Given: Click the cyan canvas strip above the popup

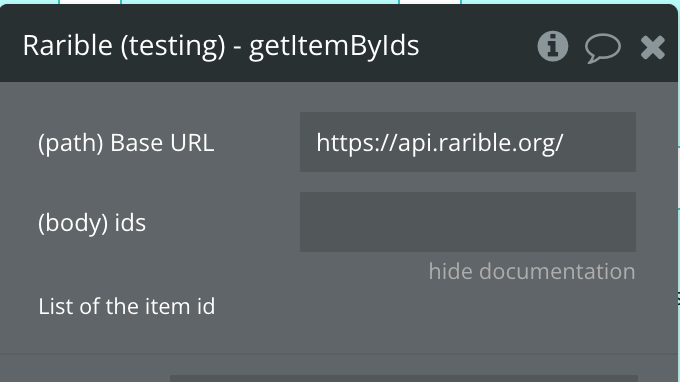Looking at the screenshot, I should [x=260, y=2].
